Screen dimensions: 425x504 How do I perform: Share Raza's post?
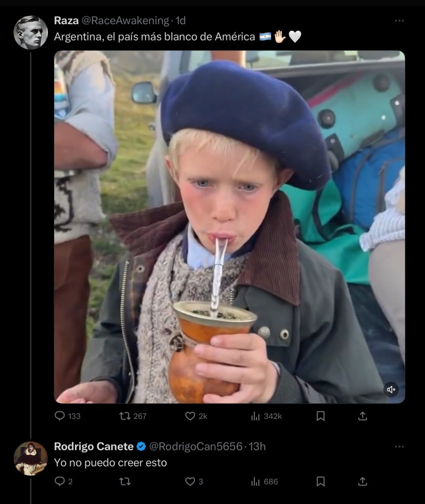pyautogui.click(x=362, y=416)
